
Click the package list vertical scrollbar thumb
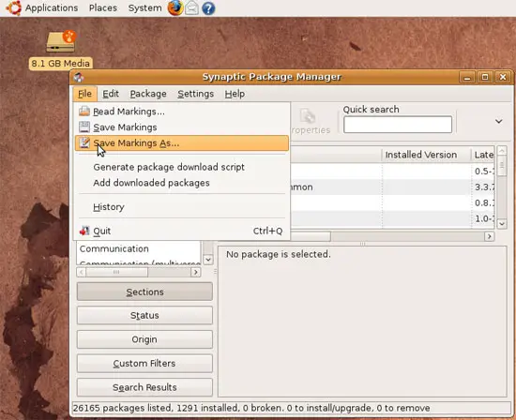click(502, 166)
